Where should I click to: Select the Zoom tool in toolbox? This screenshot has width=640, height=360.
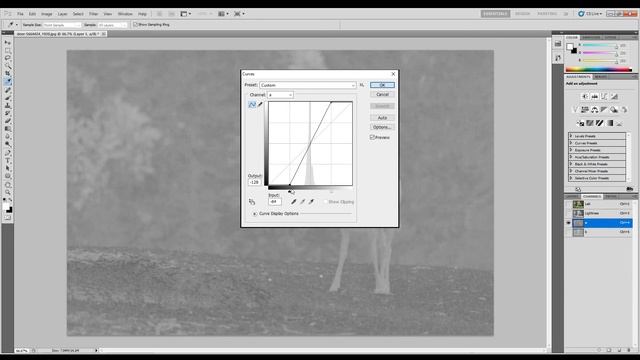pos(8,192)
